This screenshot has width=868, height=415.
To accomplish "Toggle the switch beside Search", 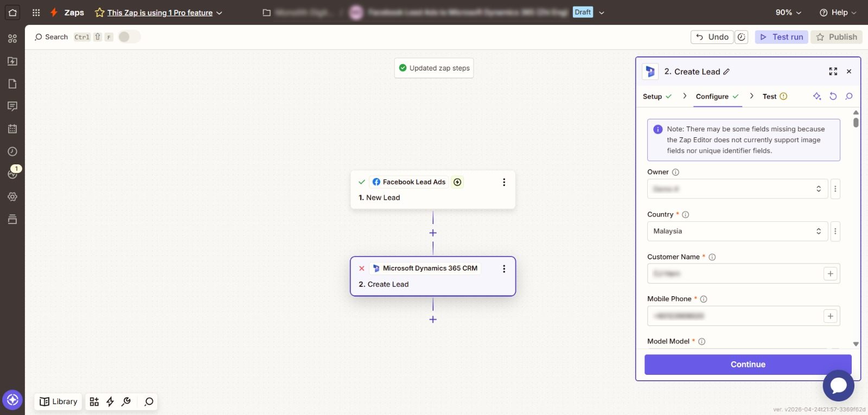I will [129, 37].
